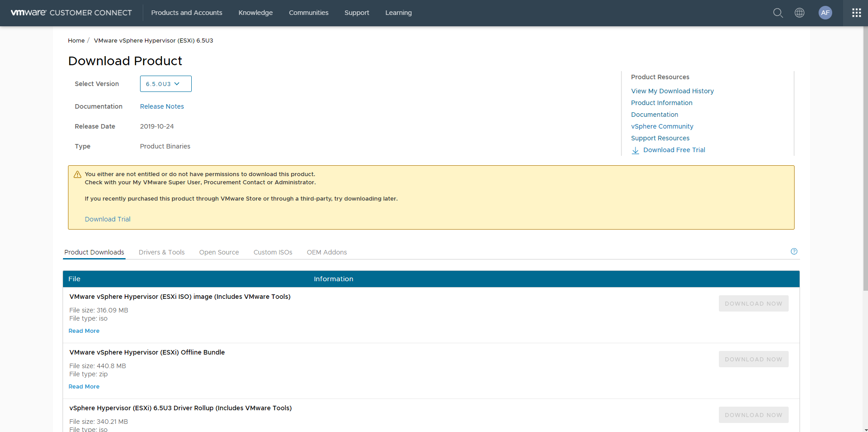Click the File size: 440.8 MB text

click(x=97, y=366)
